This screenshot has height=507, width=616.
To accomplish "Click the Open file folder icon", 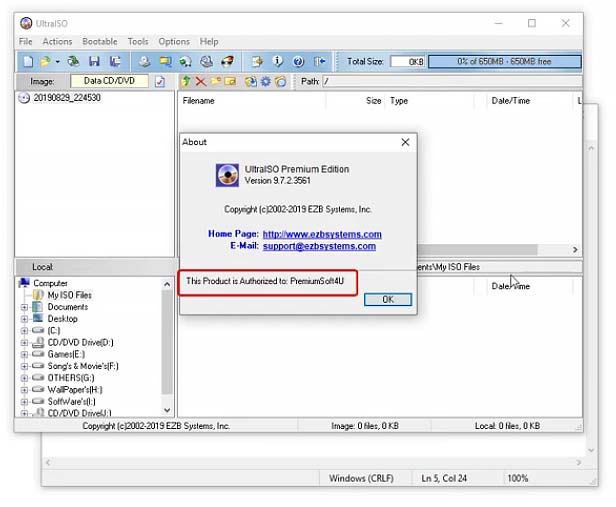I will tap(46, 62).
